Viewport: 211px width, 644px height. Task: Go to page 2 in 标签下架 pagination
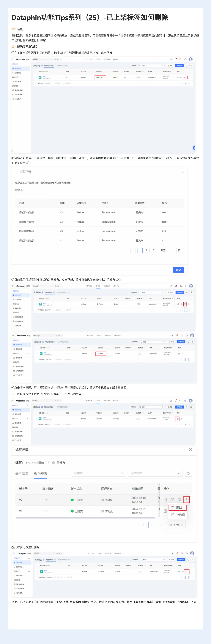click(147, 250)
